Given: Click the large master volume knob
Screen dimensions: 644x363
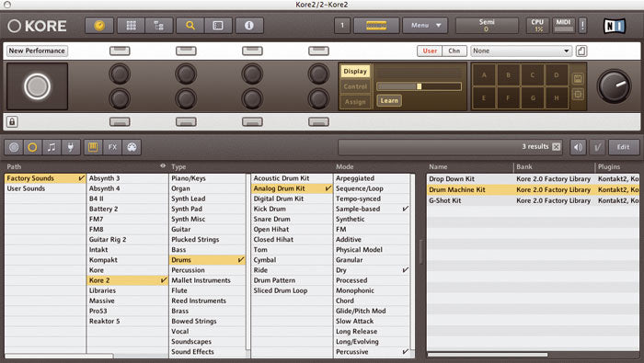Looking at the screenshot, I should 615,86.
